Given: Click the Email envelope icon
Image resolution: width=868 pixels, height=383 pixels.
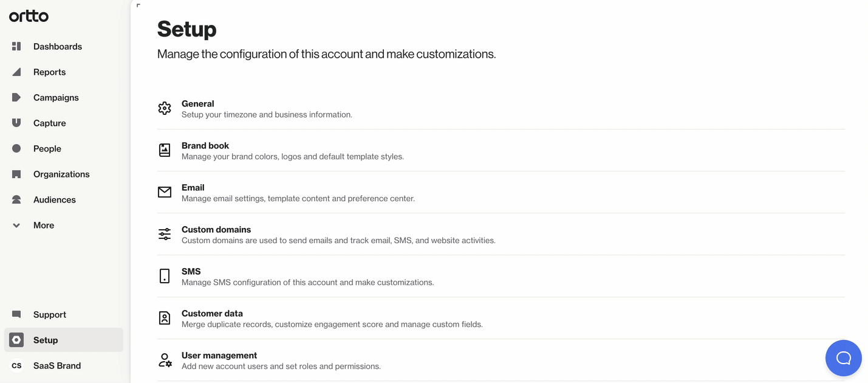Looking at the screenshot, I should pos(165,192).
